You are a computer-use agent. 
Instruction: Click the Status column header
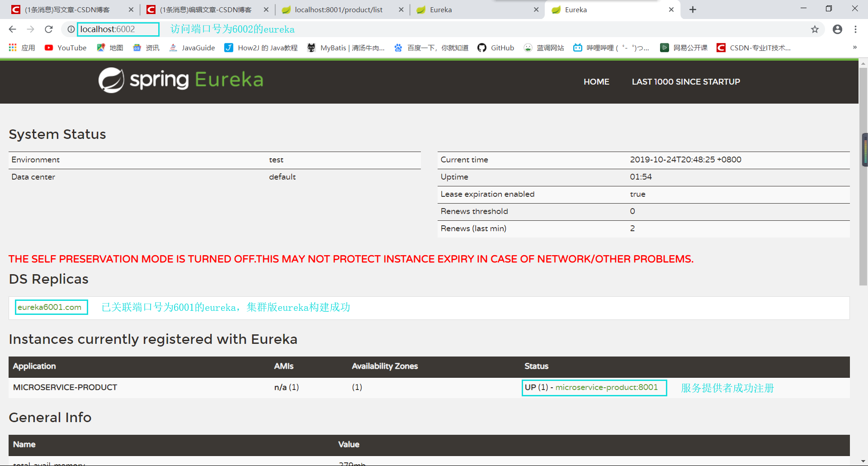tap(536, 366)
